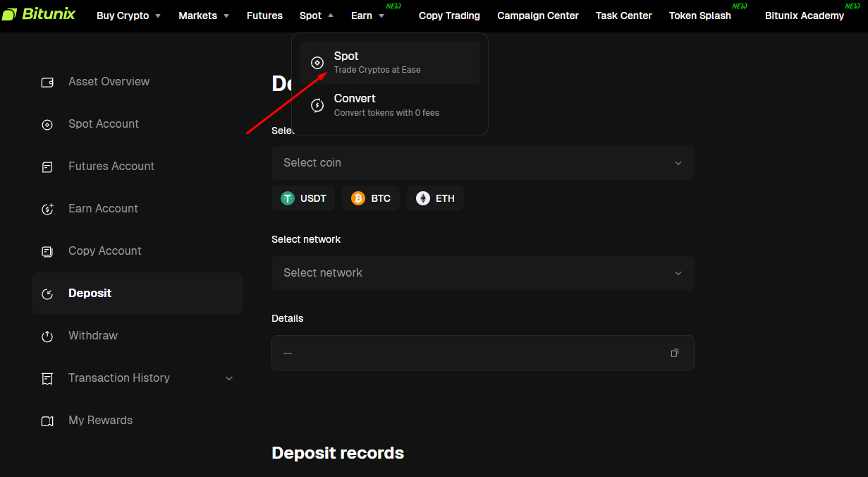Click the Deposit sidebar icon
This screenshot has height=477, width=868.
click(47, 294)
